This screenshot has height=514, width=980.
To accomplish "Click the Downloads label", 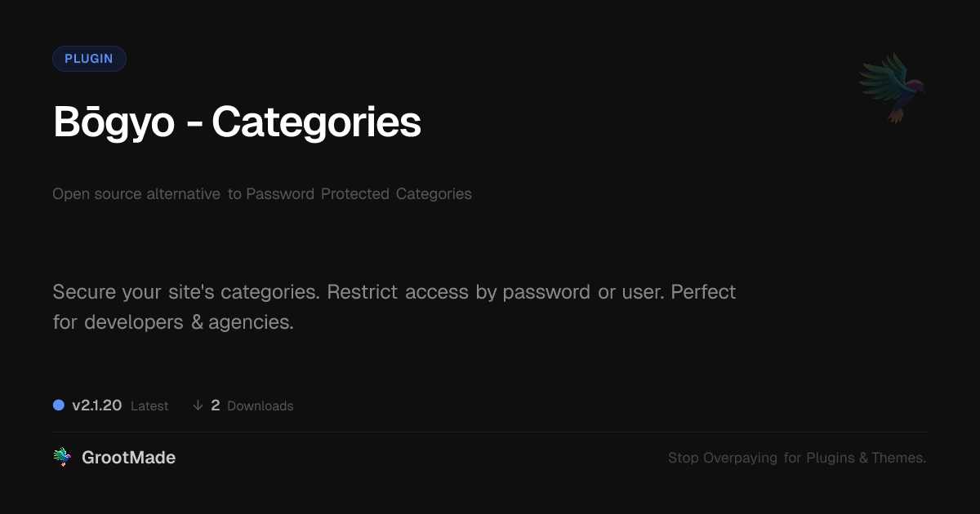I will coord(260,406).
